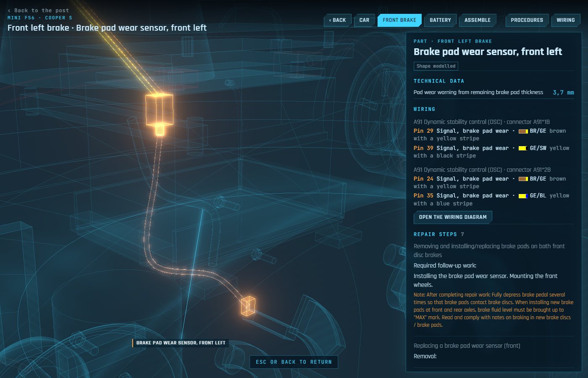
Task: Click Esc or Back to Return button
Action: [294, 362]
